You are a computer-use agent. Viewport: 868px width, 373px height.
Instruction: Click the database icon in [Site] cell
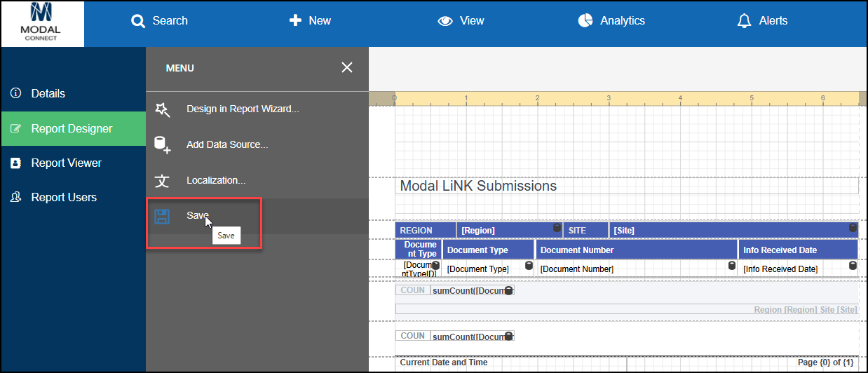point(853,228)
